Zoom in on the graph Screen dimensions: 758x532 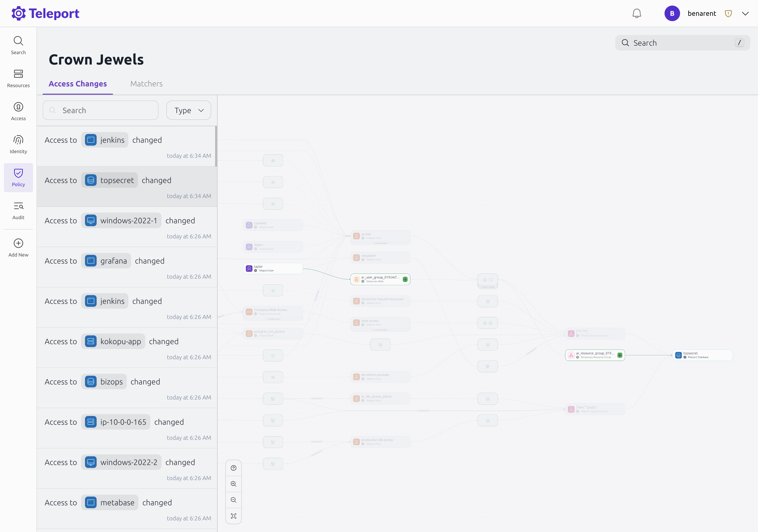[233, 484]
